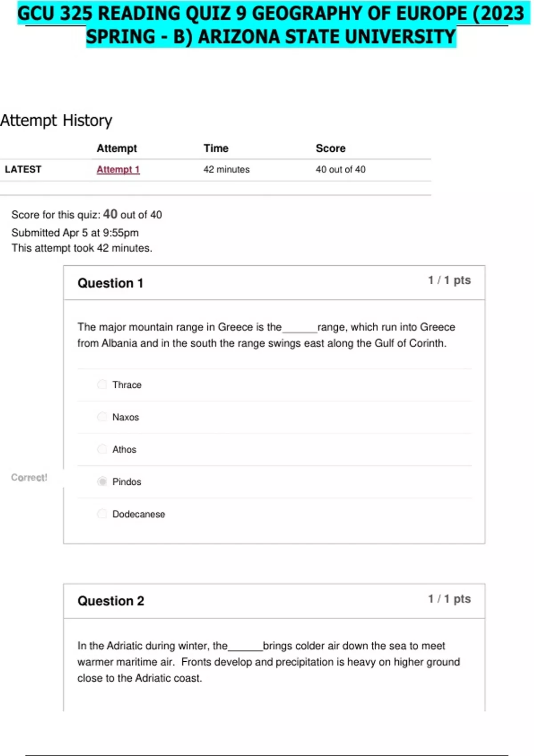Click the 40 out of 40 score cell
Screen dimensions: 534x756
(x=340, y=169)
